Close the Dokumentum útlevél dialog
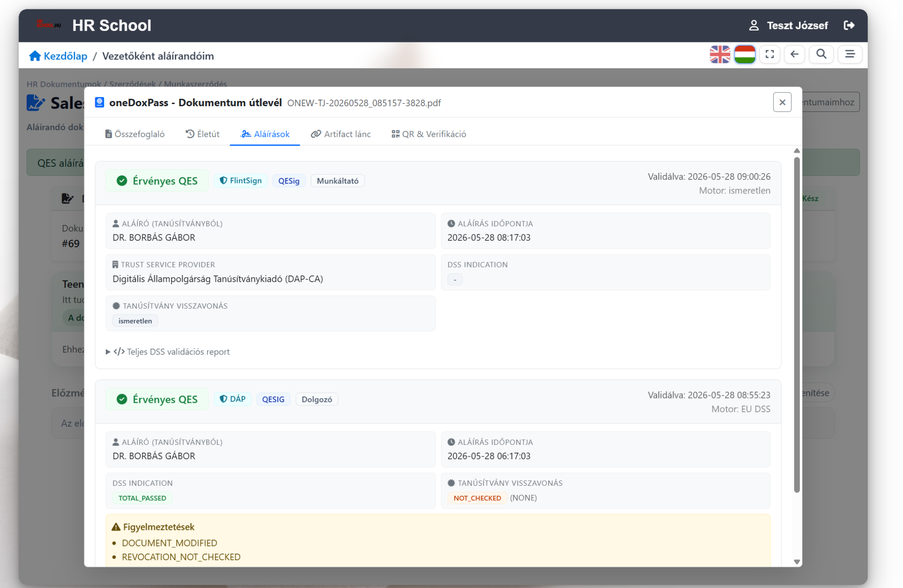 [782, 102]
